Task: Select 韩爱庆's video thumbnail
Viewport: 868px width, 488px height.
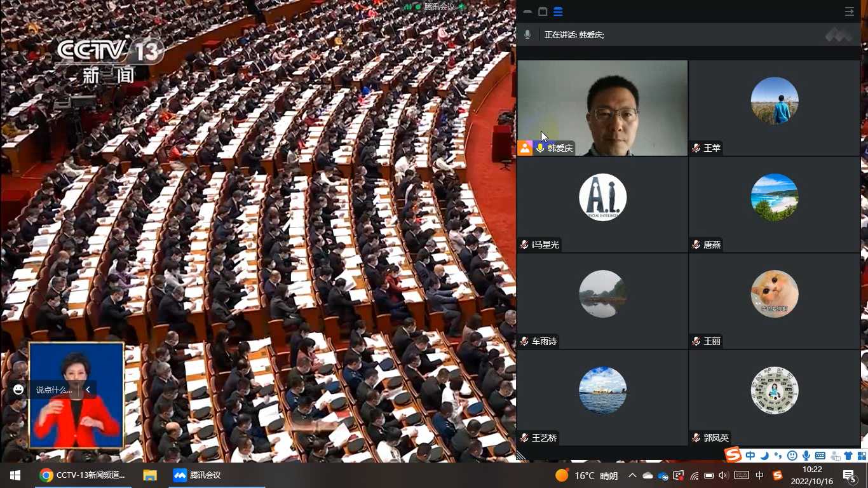Action: click(602, 108)
